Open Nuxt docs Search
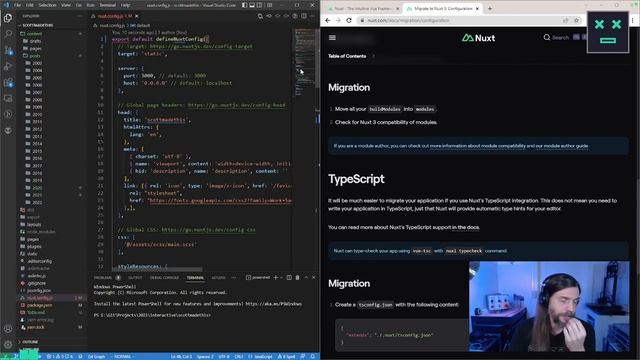This screenshot has height=360, width=640. point(556,38)
